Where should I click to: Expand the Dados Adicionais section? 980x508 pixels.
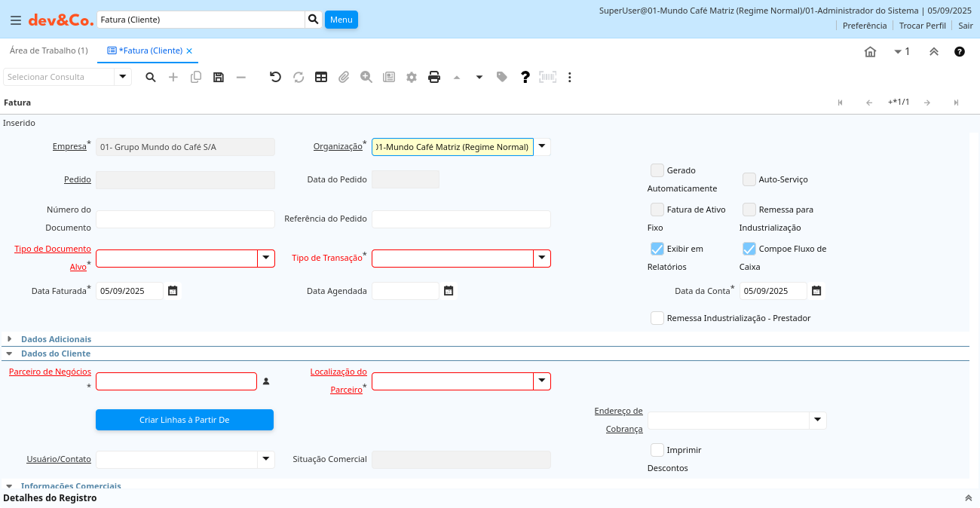[x=10, y=339]
